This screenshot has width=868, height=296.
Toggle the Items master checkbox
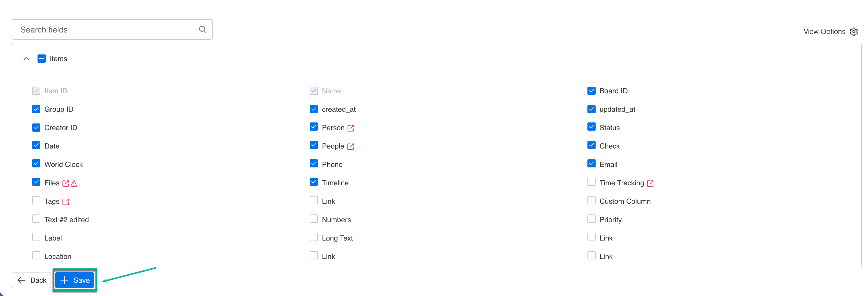click(x=41, y=58)
